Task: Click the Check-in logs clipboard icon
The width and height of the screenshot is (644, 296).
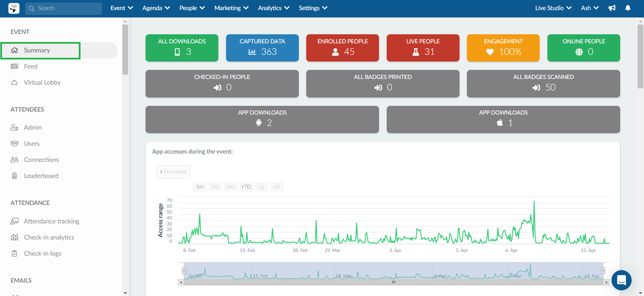Action: pyautogui.click(x=14, y=253)
